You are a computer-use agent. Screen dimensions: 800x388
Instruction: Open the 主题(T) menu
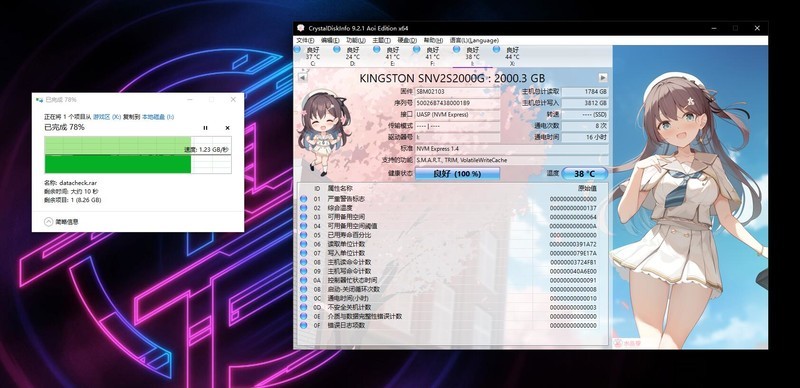[381, 40]
